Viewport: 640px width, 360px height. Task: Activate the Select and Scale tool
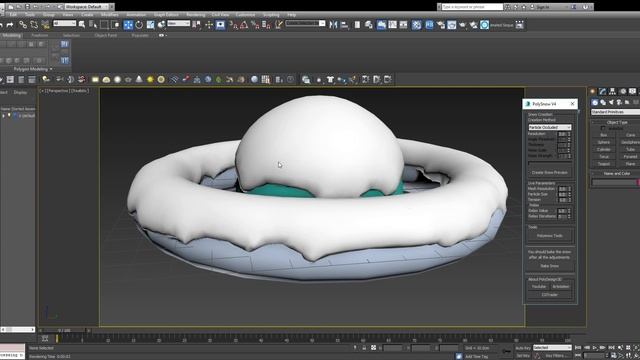point(151,25)
